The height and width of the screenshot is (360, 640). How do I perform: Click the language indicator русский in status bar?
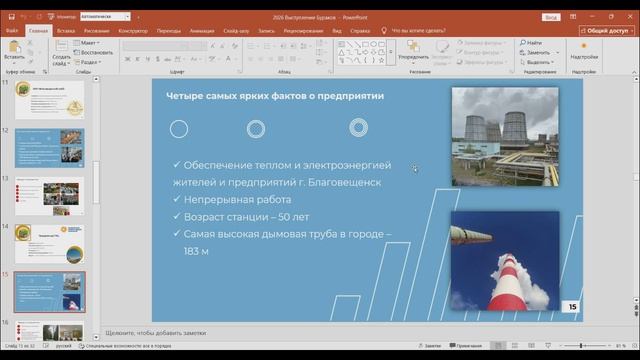64,346
